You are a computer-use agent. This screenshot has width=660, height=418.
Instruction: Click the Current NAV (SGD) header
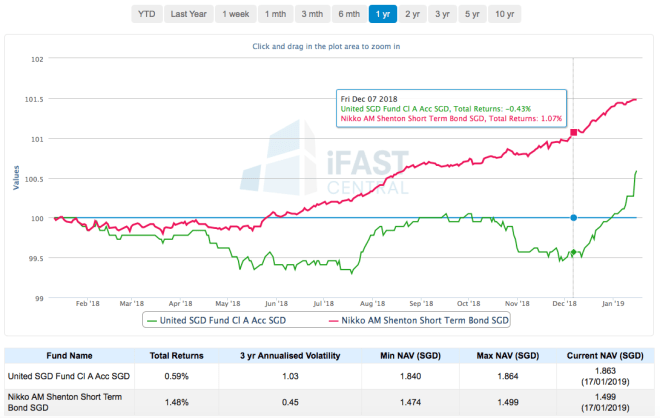[605, 356]
